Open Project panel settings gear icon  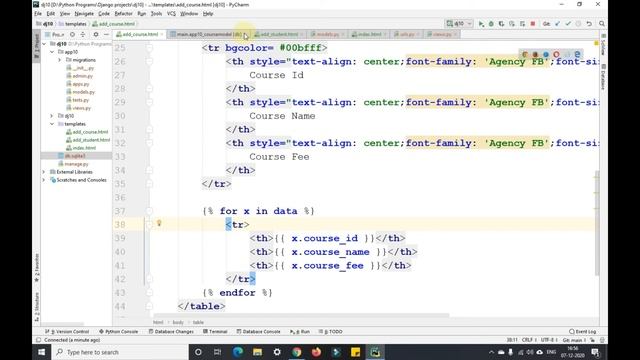click(96, 35)
